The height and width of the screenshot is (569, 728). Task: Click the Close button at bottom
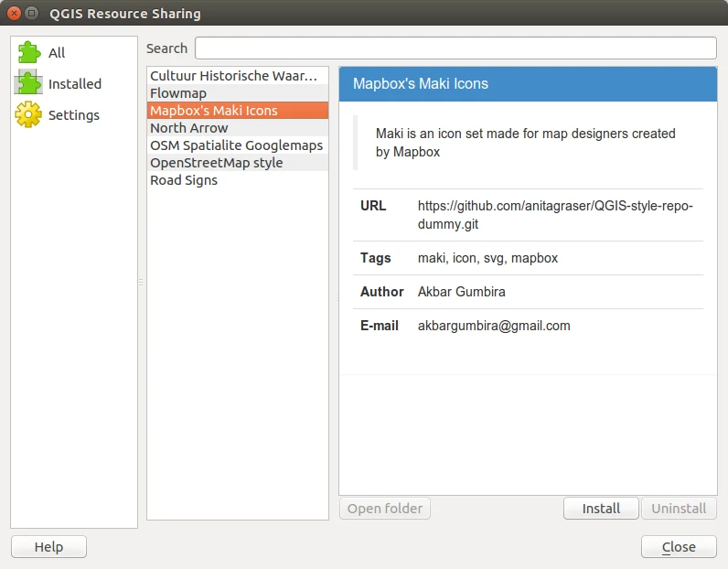[x=679, y=547]
